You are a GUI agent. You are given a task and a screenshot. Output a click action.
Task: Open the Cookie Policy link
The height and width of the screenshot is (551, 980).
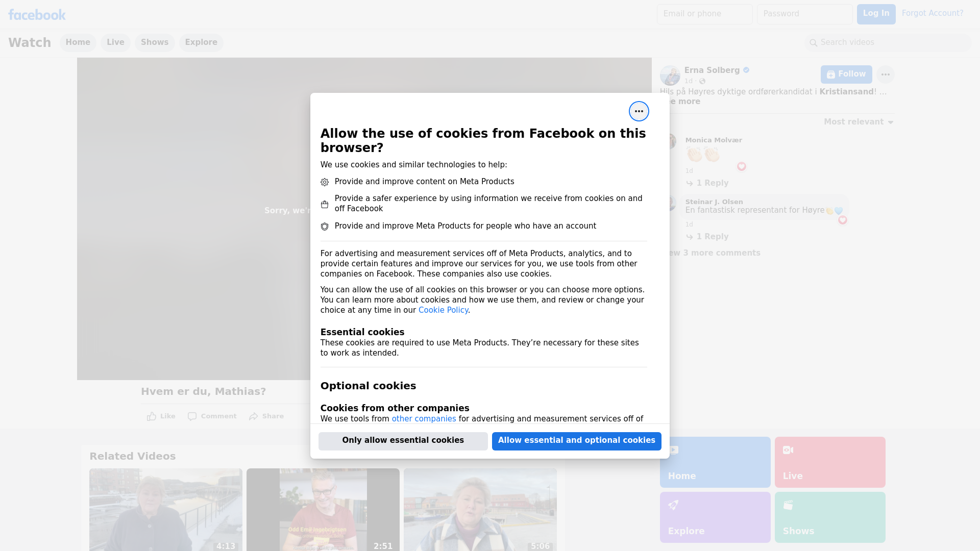click(x=443, y=310)
